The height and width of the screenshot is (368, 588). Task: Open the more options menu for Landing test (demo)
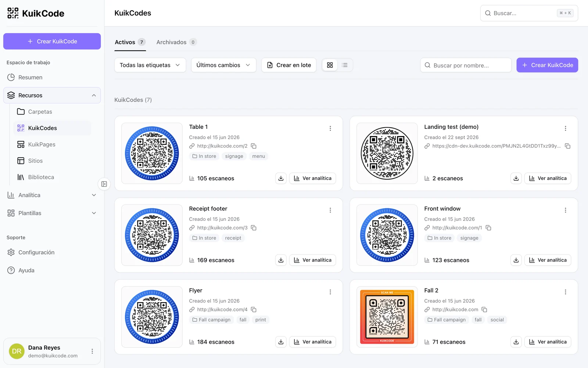[x=565, y=128]
